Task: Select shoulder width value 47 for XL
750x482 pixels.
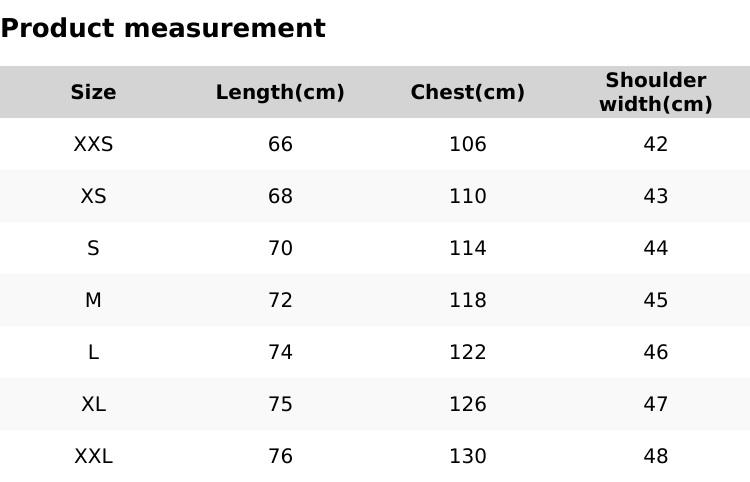Action: (x=655, y=404)
